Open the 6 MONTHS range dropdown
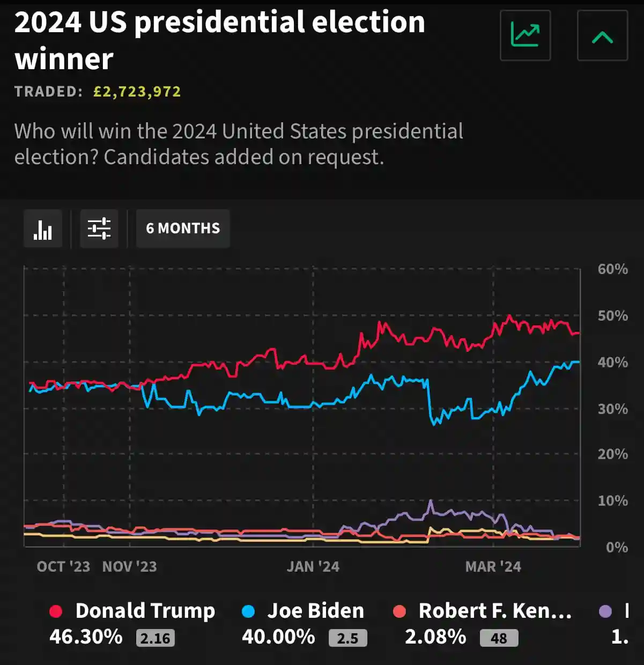The width and height of the screenshot is (644, 665). (183, 228)
